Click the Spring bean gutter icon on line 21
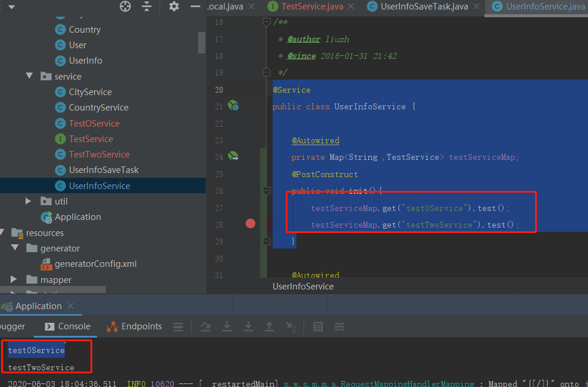The height and width of the screenshot is (387, 588). (x=233, y=106)
